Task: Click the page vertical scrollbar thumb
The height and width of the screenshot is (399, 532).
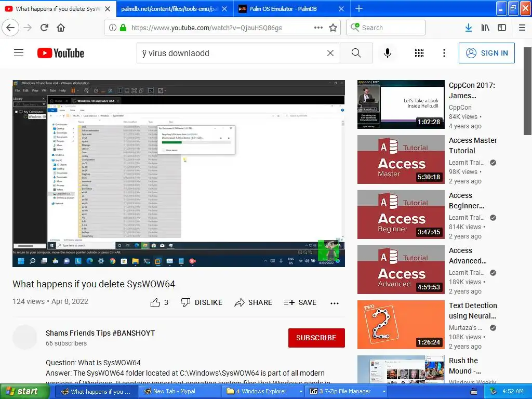Action: [x=527, y=91]
